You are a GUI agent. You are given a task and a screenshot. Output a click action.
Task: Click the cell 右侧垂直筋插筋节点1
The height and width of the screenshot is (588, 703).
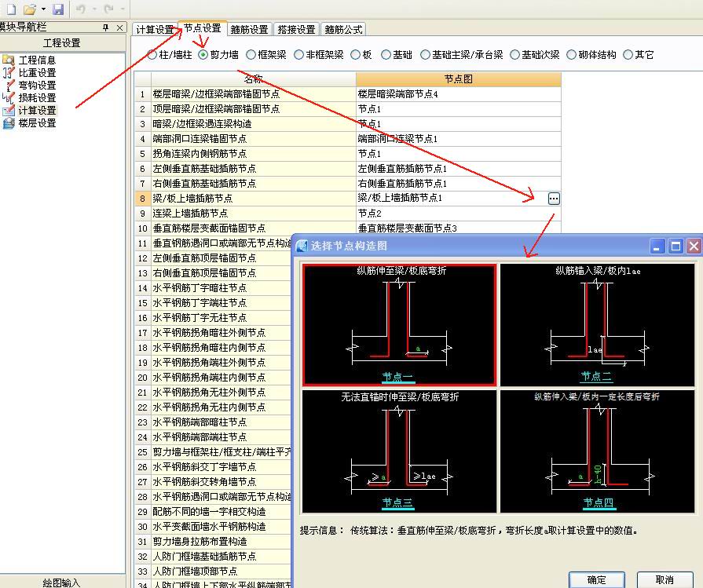coord(458,183)
